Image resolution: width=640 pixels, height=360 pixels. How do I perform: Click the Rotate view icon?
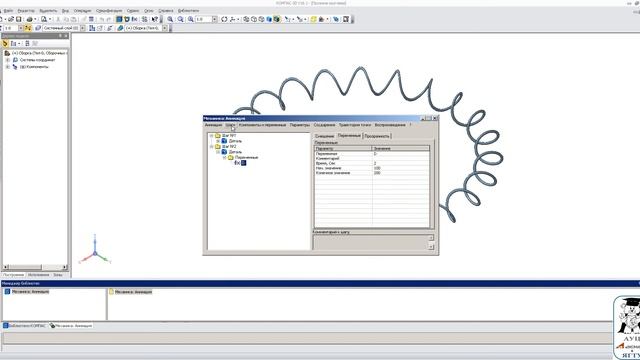224,19
